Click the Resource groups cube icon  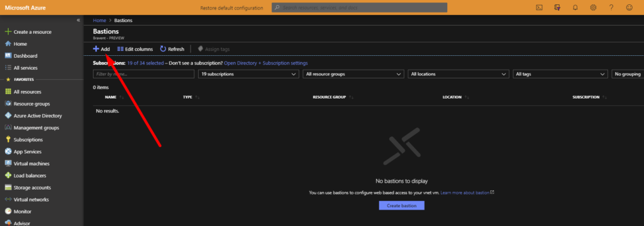8,104
